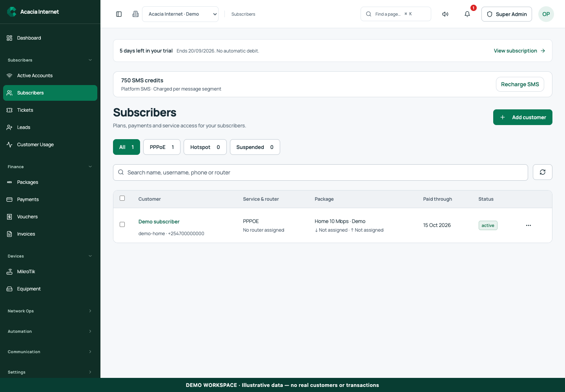Open the notifications bell

point(467,14)
